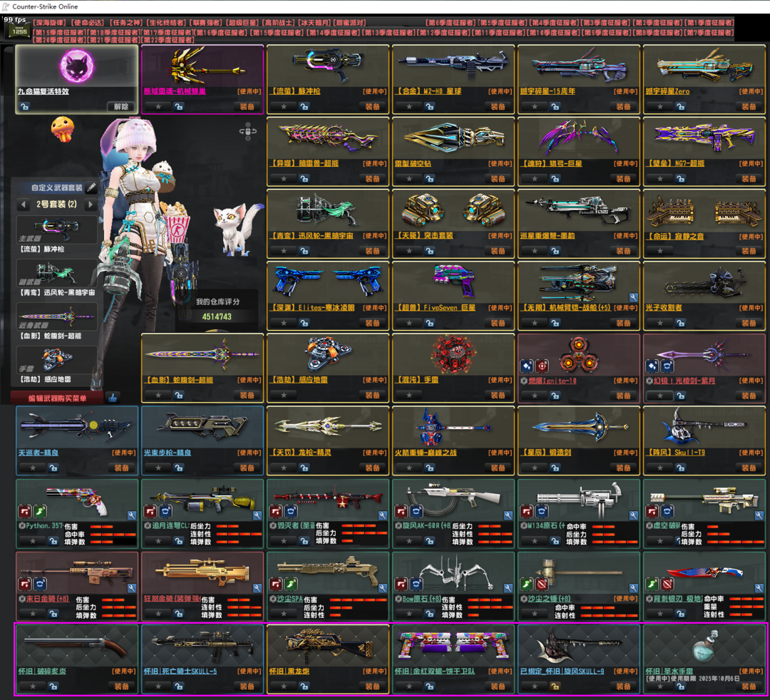Toggle gold lock on 怀旧|旋风SKULL-9 card
Viewport: 770px width, 700px height.
[555, 686]
